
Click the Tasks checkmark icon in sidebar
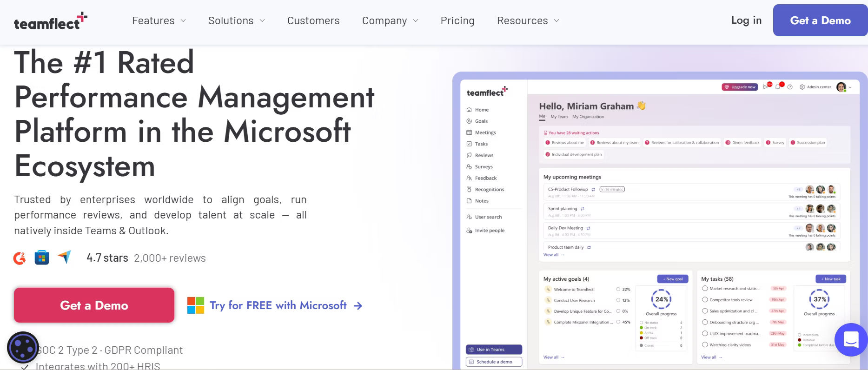pos(469,144)
